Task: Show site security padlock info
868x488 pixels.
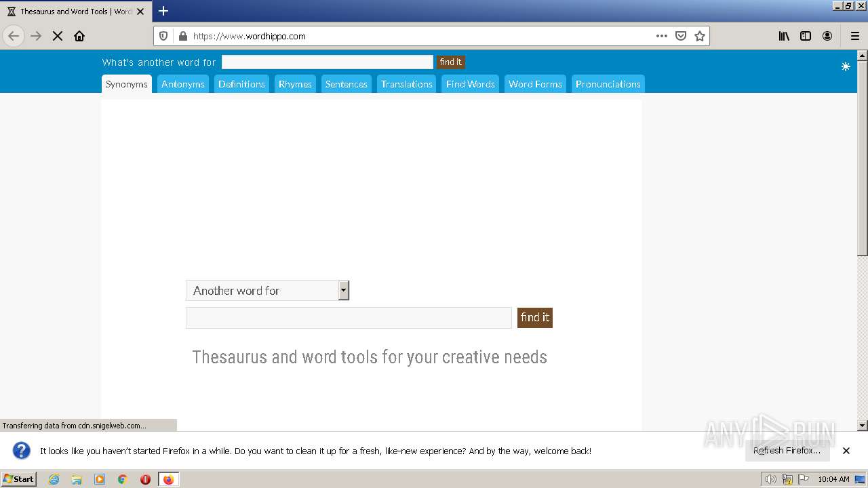Action: [x=182, y=36]
